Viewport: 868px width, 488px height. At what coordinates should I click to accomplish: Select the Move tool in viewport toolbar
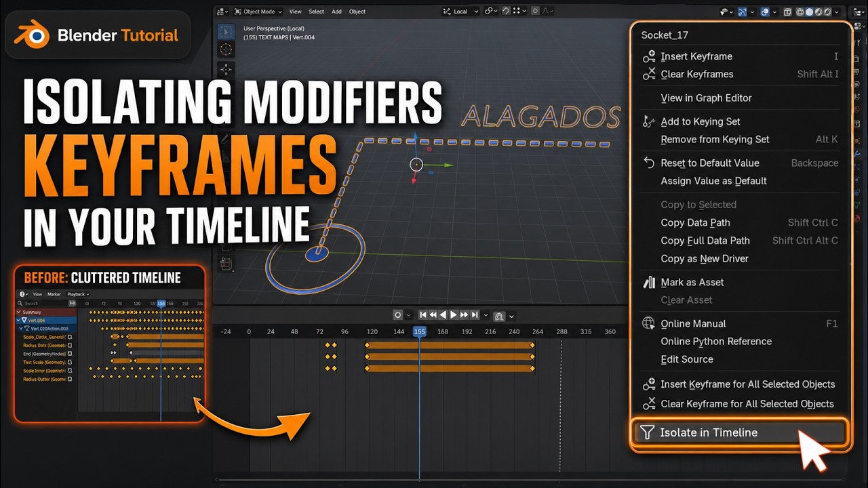click(226, 70)
